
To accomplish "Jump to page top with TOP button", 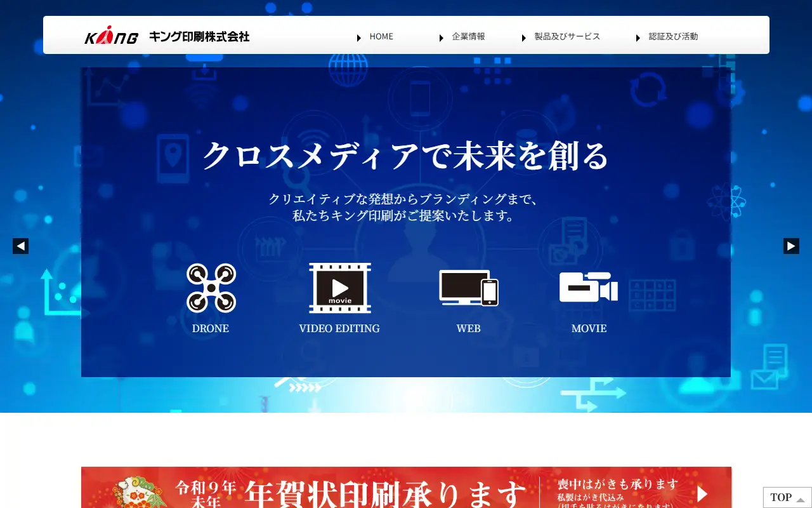I will (x=787, y=497).
